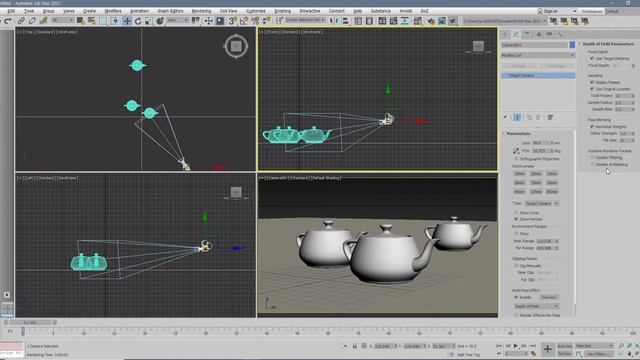Click the Select and Place icon

tap(160, 21)
